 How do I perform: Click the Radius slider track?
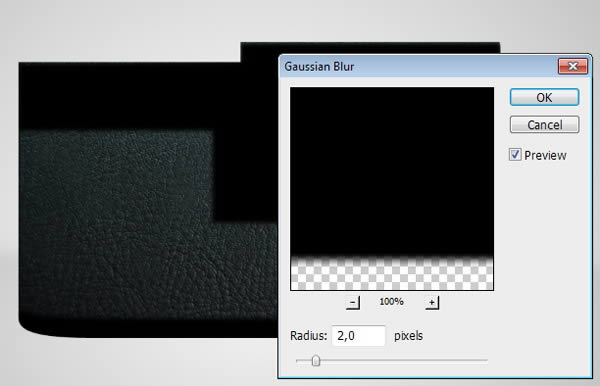coord(392,360)
